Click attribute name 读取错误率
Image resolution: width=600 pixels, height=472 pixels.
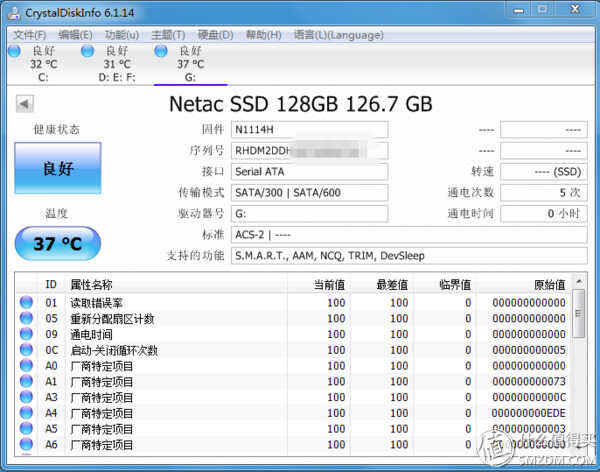[x=96, y=303]
